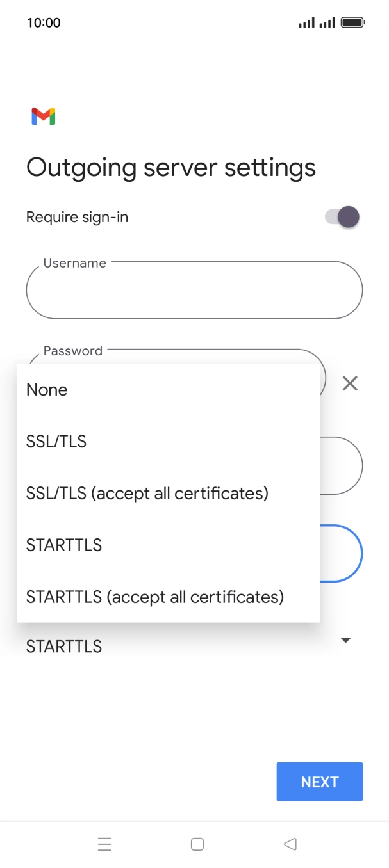Tap the recent apps navigation icon
This screenshot has width=389, height=868.
pos(104,844)
